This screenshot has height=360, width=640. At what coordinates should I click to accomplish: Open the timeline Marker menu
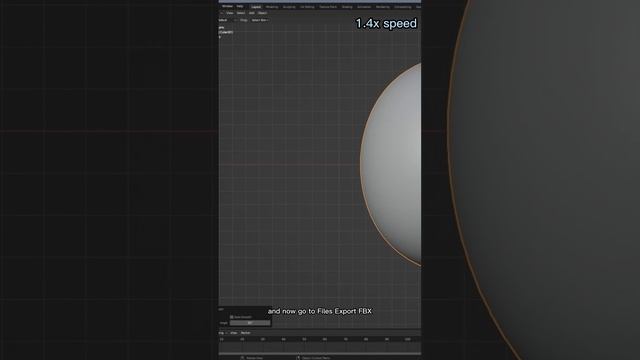click(245, 333)
